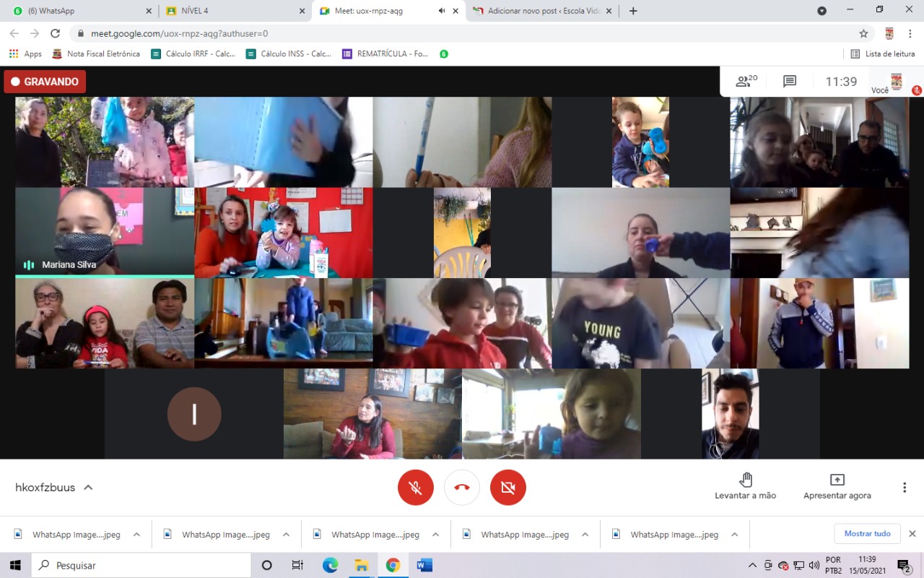
Task: Click the red hang up call button
Action: tap(462, 488)
